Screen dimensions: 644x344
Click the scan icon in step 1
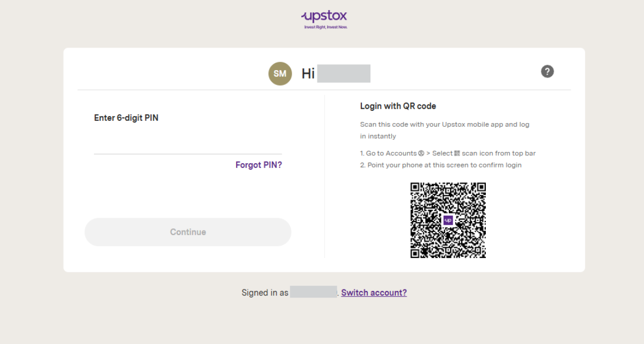click(x=457, y=154)
